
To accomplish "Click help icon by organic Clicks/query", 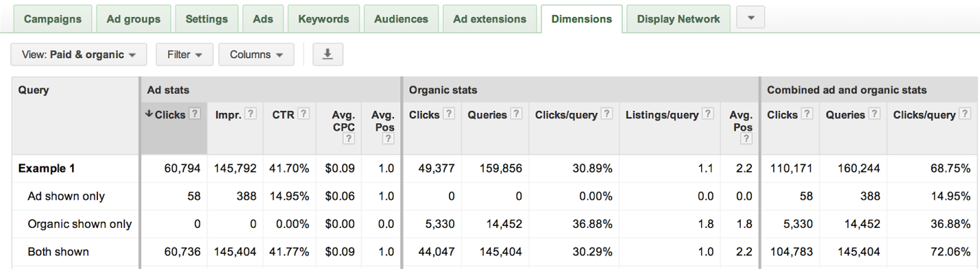I will point(607,114).
